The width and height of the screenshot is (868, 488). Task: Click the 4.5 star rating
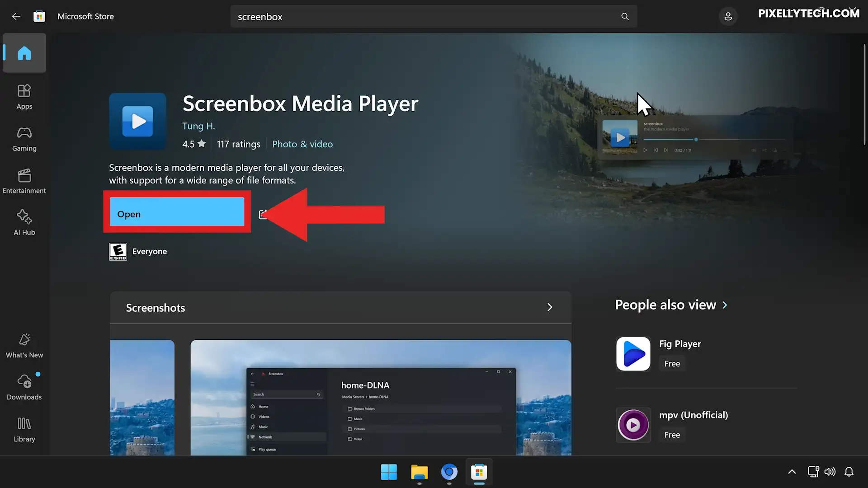point(194,144)
